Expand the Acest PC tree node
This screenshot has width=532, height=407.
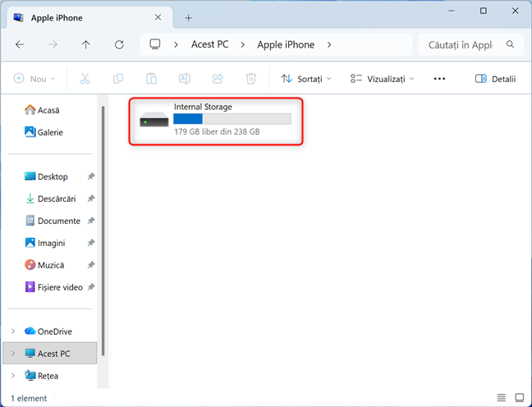click(13, 354)
